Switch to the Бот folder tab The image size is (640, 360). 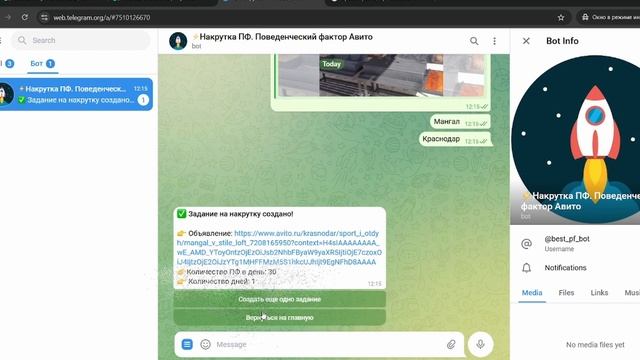click(42, 64)
